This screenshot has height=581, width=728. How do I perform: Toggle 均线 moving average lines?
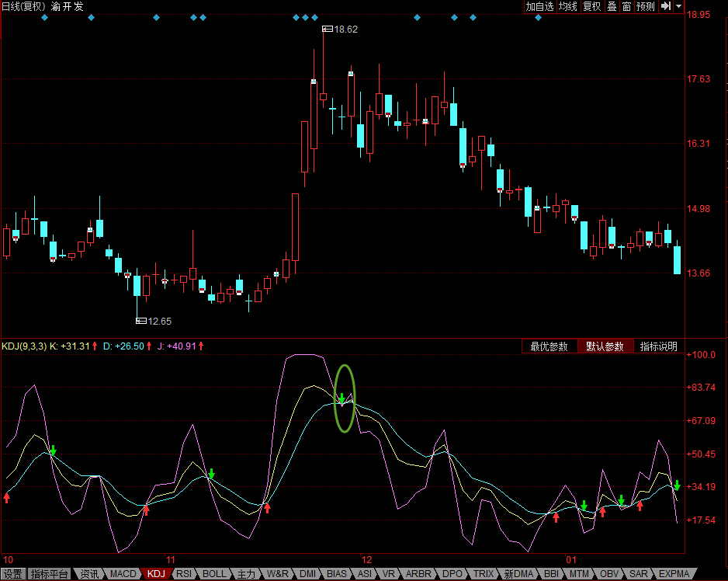pos(568,6)
